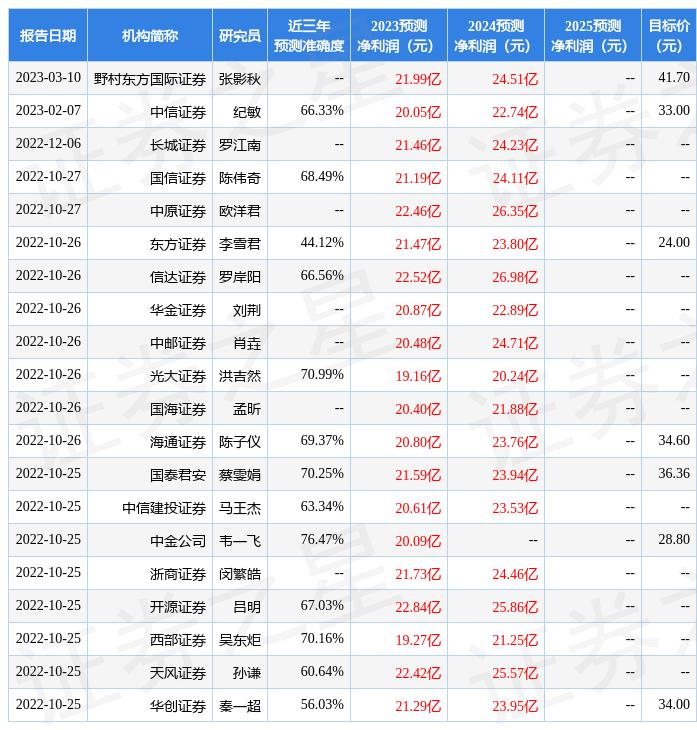The height and width of the screenshot is (730, 697).
Task: Click the 报告日期 column header
Action: point(48,35)
